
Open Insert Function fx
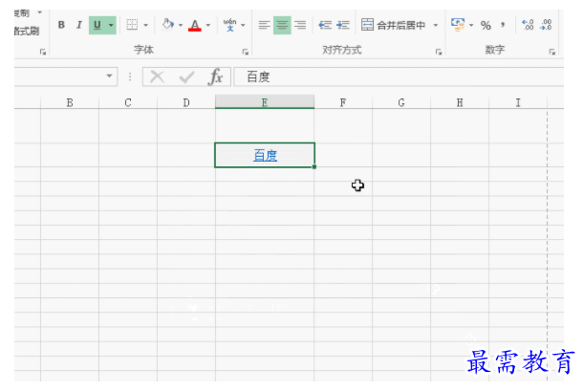[x=216, y=76]
